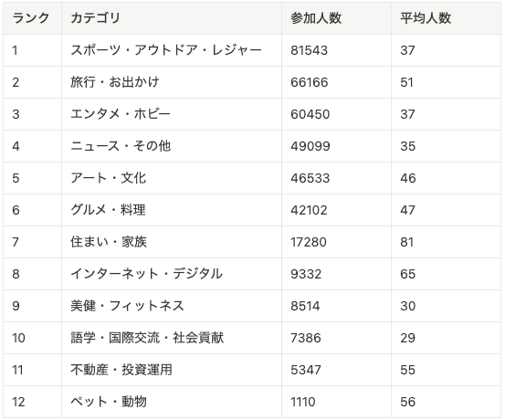Screen dimensions: 505x420
Task: Select the 語学・国際交流・社会貢献 category cell
Action: [172, 338]
